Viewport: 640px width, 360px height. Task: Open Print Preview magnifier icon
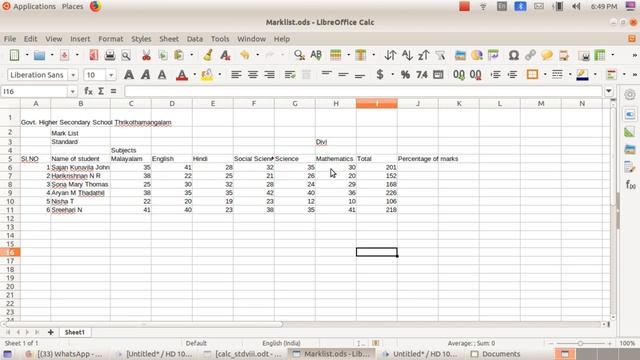pos(126,55)
